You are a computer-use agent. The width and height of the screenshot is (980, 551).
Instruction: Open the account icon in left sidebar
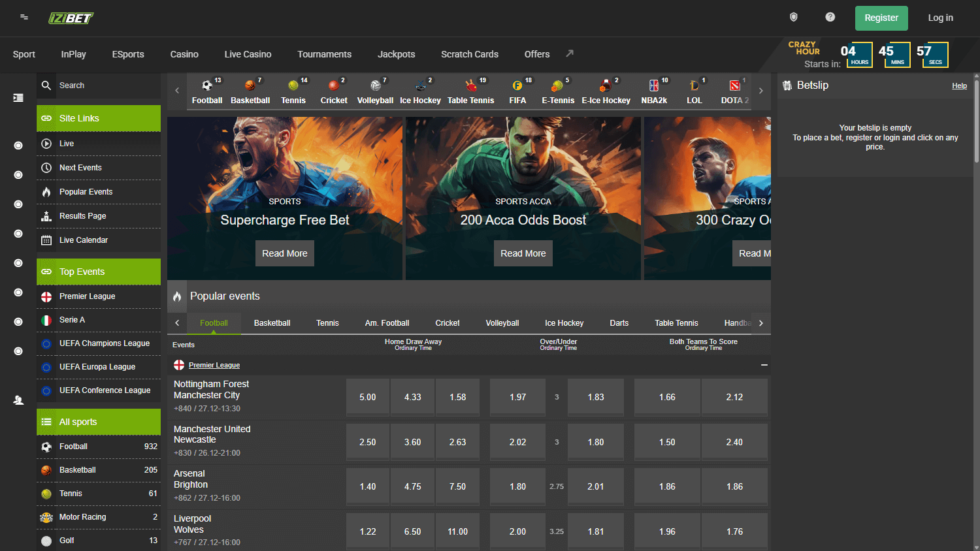(x=18, y=400)
